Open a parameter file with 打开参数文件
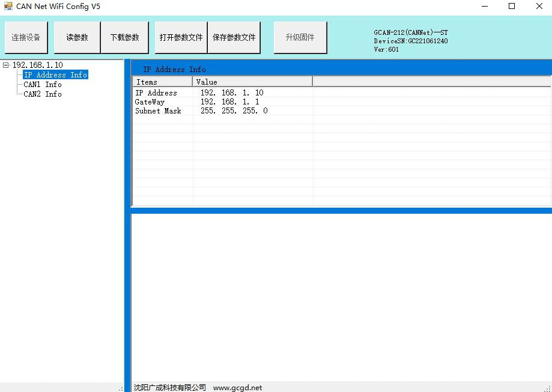The width and height of the screenshot is (552, 392). pyautogui.click(x=181, y=37)
